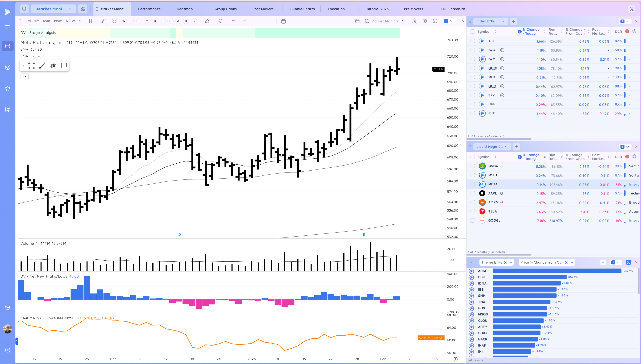Click the calendar go-to-date icon

point(283,21)
